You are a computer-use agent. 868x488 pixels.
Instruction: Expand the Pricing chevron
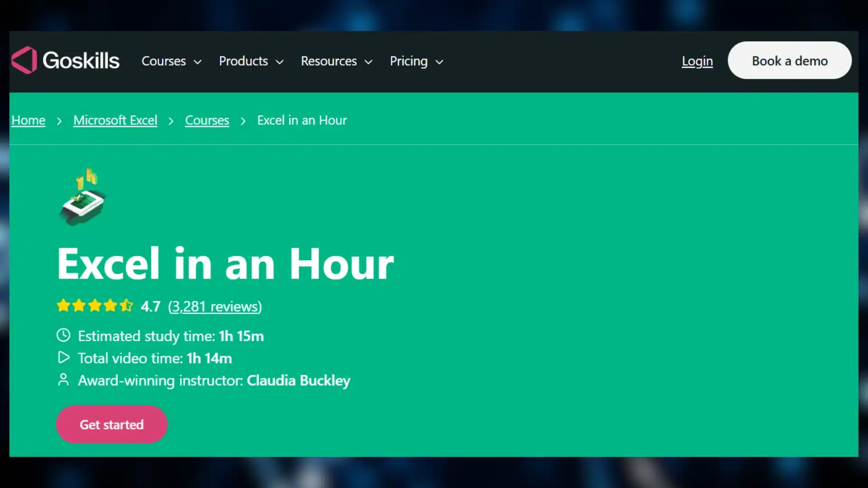pos(439,62)
